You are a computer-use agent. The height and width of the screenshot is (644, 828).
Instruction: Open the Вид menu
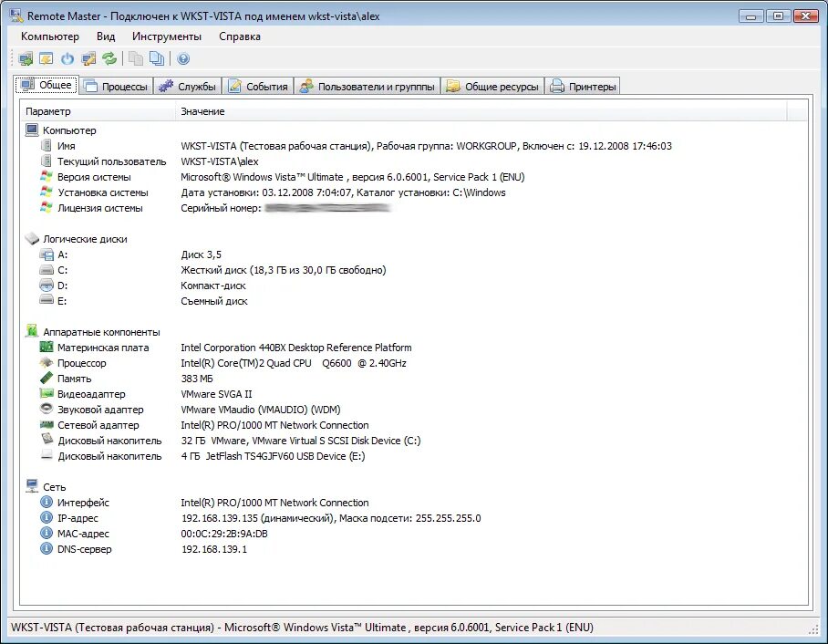point(106,36)
